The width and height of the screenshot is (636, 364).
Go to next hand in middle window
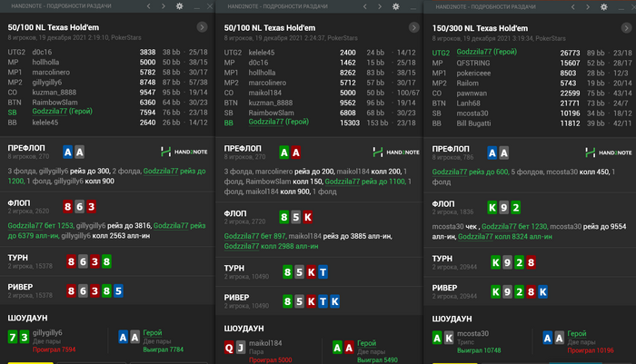(x=380, y=6)
